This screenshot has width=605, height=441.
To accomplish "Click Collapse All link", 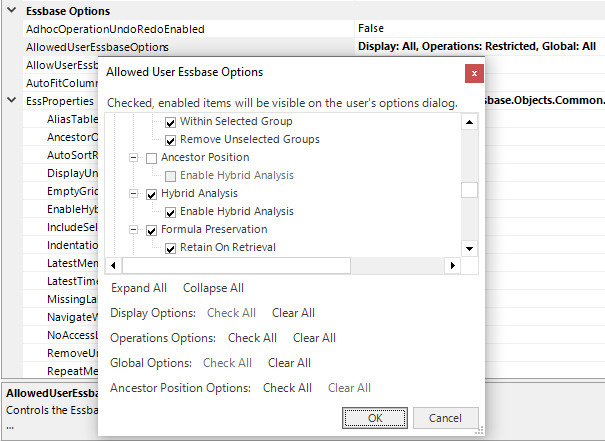I will click(213, 288).
